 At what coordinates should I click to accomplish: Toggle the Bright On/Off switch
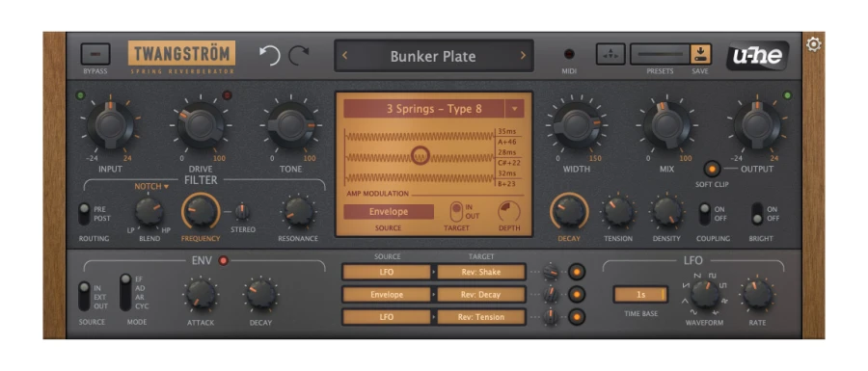coord(757,214)
